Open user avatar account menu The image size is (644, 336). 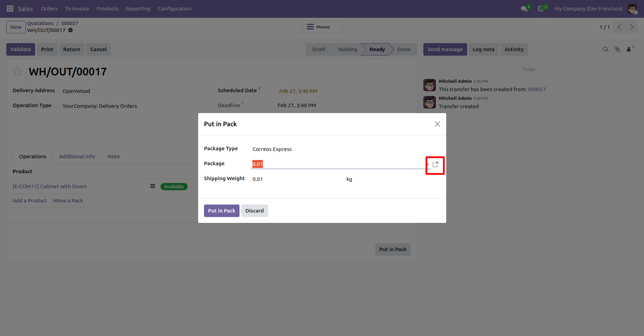tap(632, 9)
